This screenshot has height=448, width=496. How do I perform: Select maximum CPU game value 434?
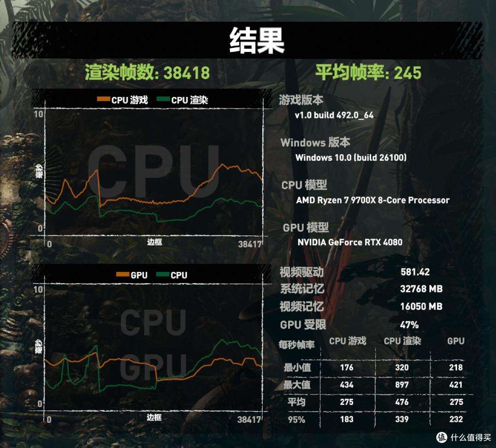(347, 385)
